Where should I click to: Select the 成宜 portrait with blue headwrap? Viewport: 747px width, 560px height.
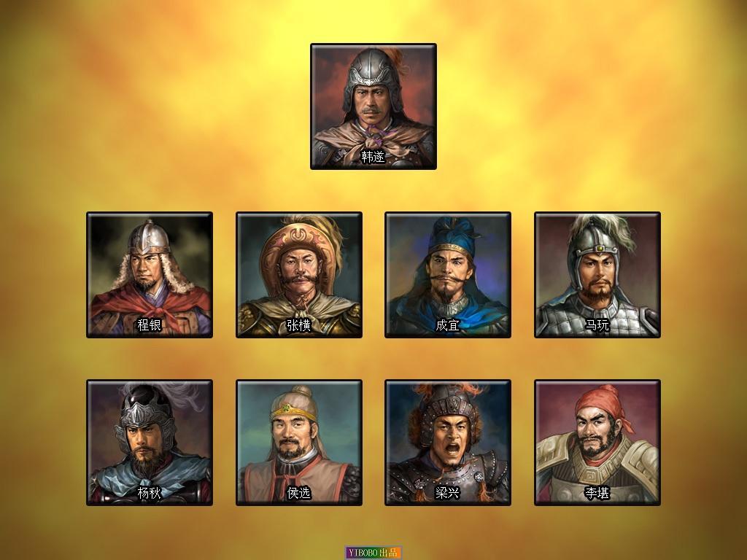(x=448, y=275)
